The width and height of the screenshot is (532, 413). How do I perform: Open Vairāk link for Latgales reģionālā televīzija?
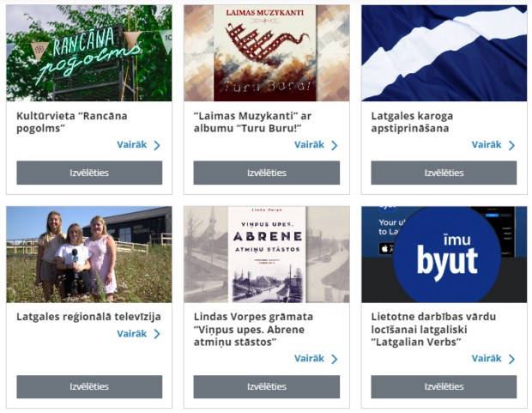point(132,333)
